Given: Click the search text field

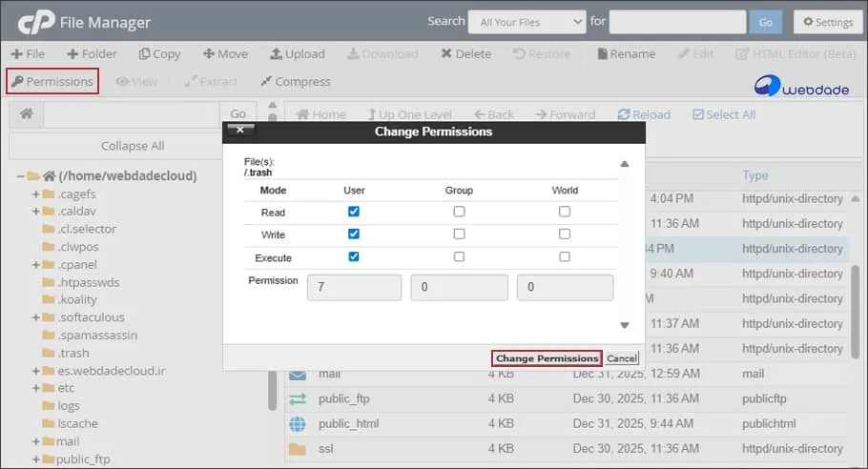Looking at the screenshot, I should pos(677,22).
